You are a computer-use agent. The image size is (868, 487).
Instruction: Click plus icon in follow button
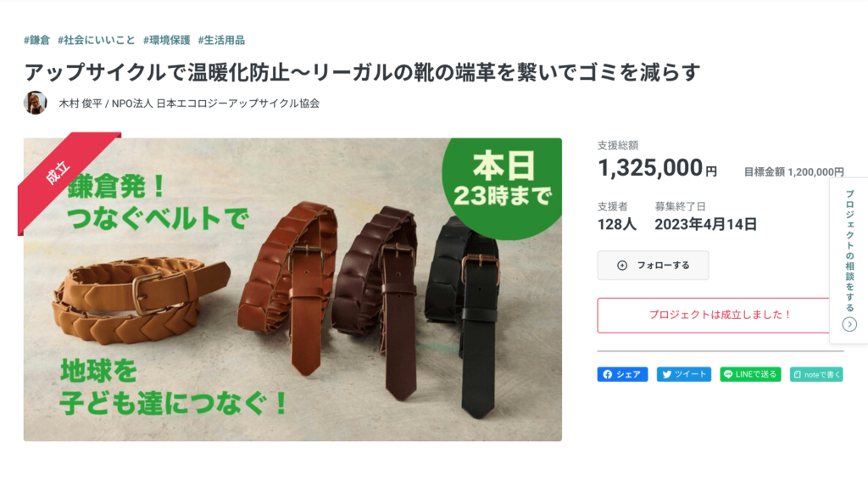(x=622, y=266)
